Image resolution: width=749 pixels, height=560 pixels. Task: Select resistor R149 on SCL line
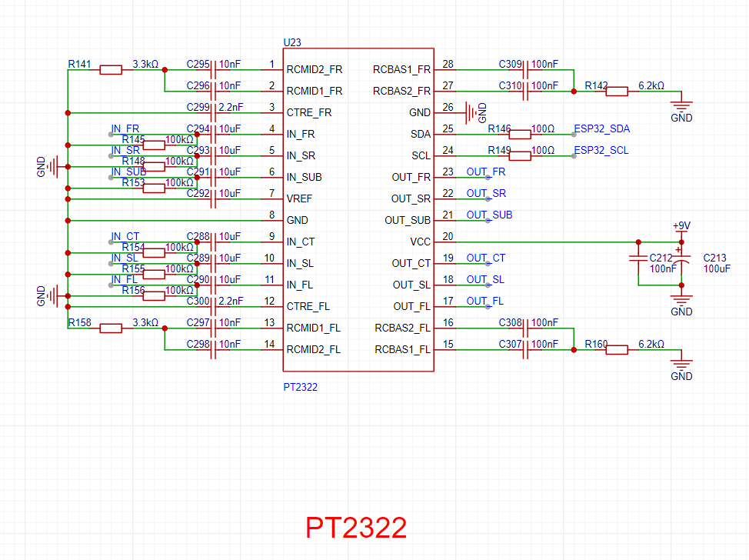pyautogui.click(x=520, y=156)
